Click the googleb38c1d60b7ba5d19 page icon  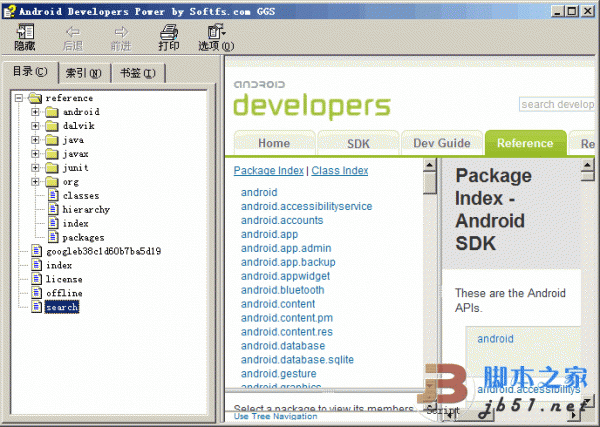coord(37,251)
